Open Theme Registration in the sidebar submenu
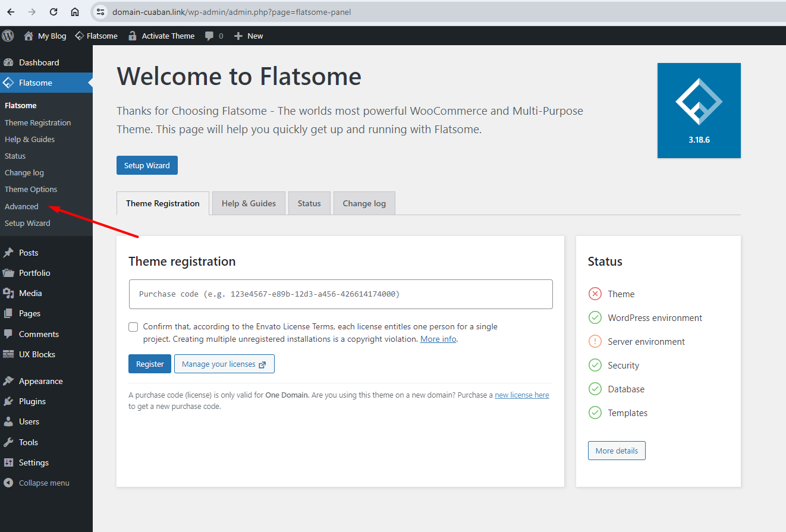The image size is (786, 532). pyautogui.click(x=38, y=122)
